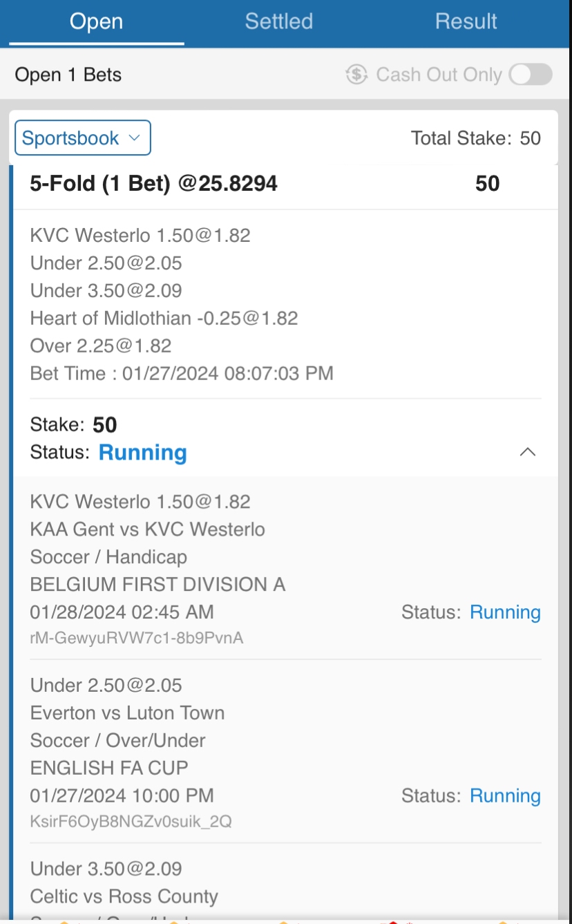The image size is (572, 924).
Task: Click Running status for Everton match
Action: pos(505,795)
